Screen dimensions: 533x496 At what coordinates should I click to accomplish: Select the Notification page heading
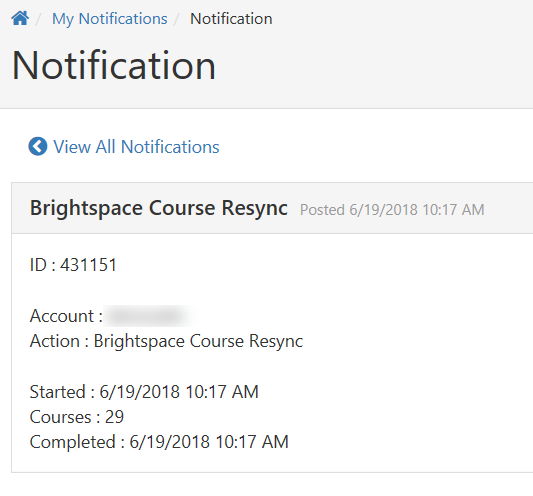click(x=114, y=65)
